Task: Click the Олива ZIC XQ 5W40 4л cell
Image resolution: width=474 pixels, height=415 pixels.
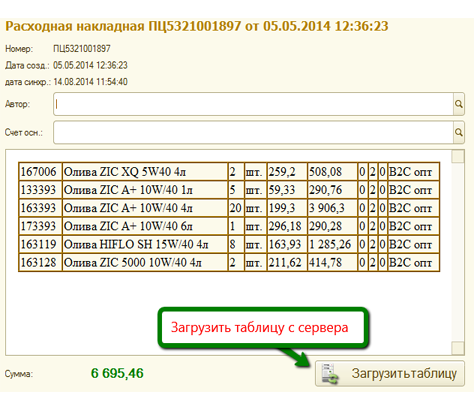Action: [x=145, y=172]
